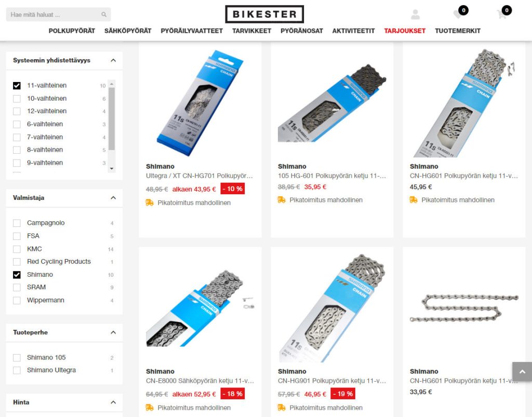Click the system filter list scrollbar
532x417 pixels.
click(x=112, y=118)
